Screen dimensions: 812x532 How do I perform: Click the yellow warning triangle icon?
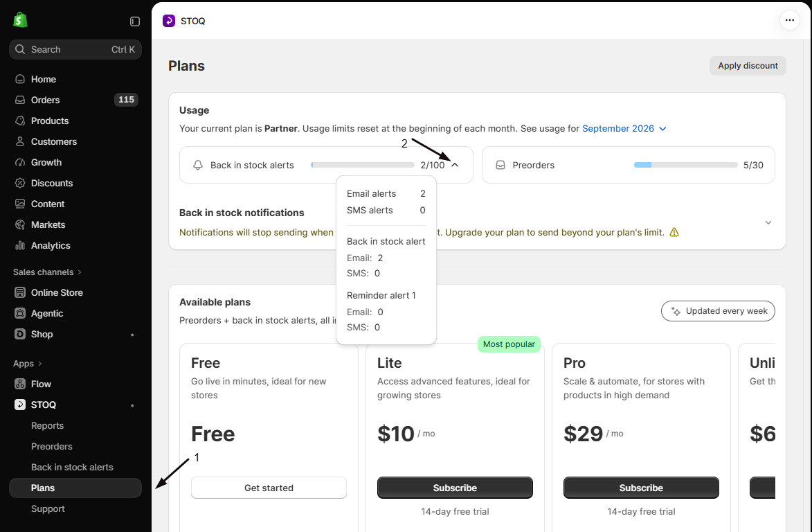pos(674,233)
